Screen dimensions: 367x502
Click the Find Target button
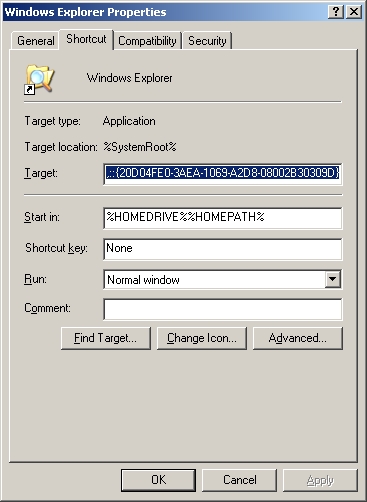(106, 338)
